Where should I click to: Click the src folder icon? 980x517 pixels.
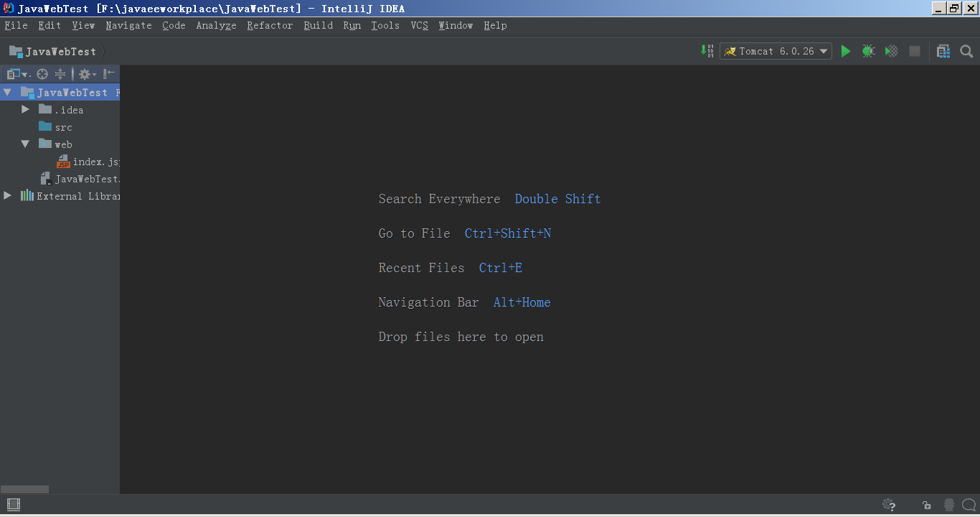(x=45, y=126)
